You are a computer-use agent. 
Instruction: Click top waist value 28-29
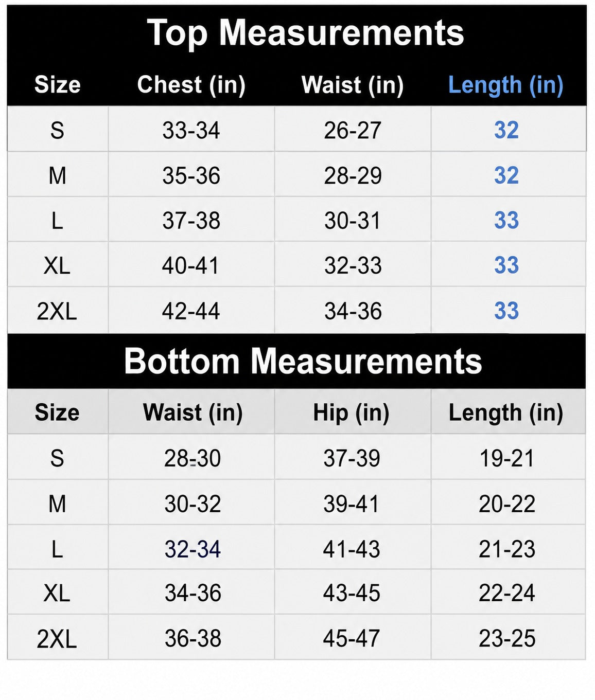coord(353,176)
